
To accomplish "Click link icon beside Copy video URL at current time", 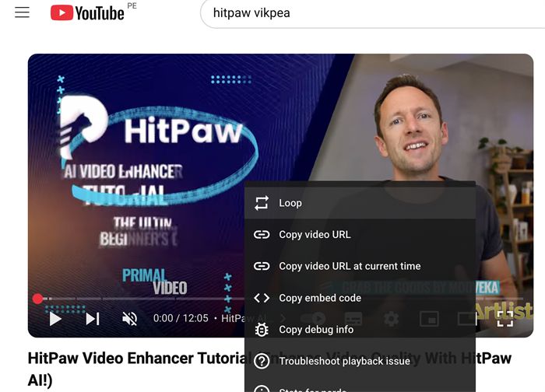I will click(x=262, y=266).
